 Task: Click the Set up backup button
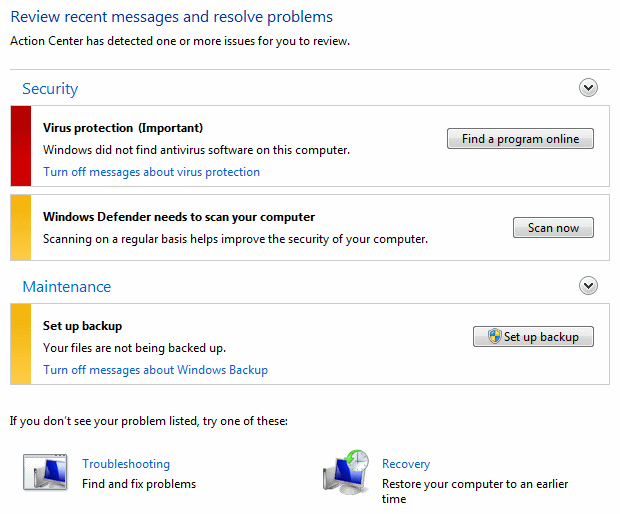(x=533, y=336)
